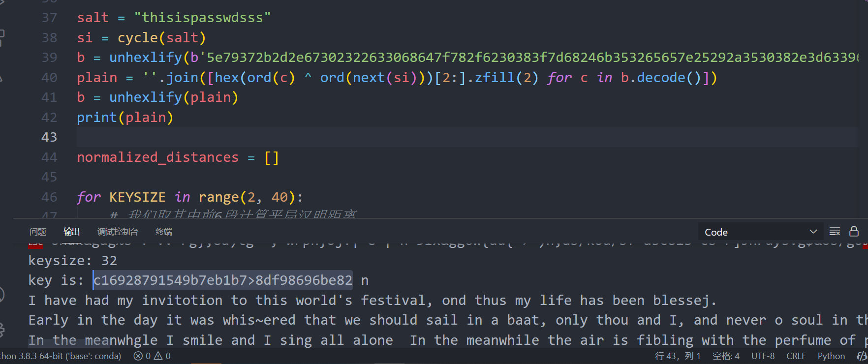Click the current empty line 43 in editor
The height and width of the screenshot is (364, 868).
[467, 137]
